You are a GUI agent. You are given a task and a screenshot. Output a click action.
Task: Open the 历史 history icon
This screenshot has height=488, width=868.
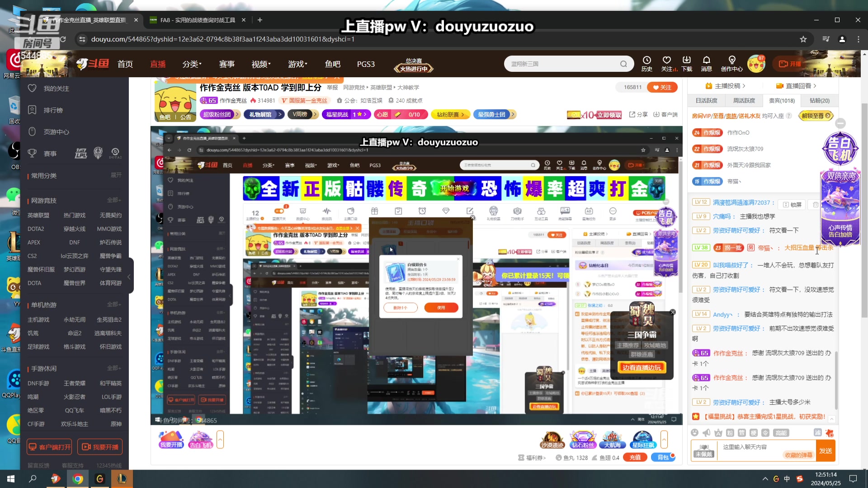(647, 64)
